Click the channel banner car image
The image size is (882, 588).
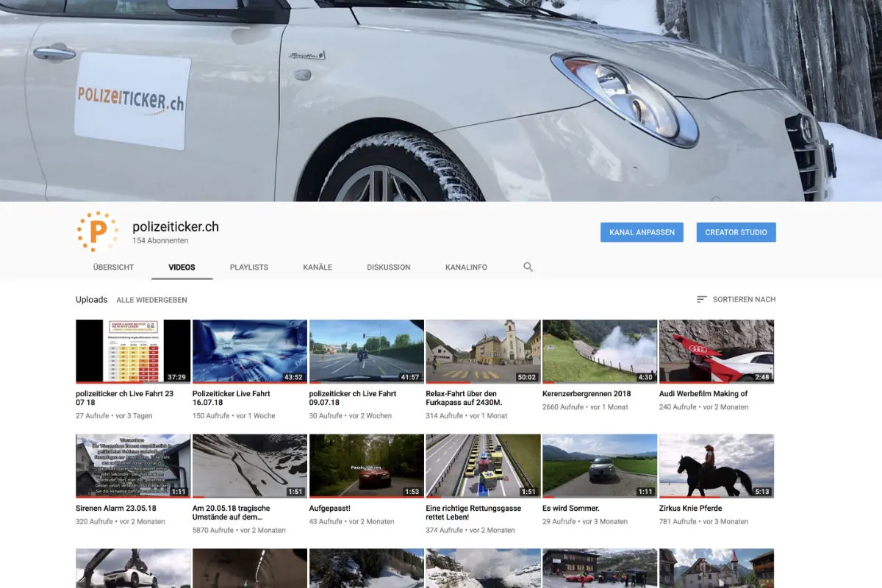pos(441,100)
